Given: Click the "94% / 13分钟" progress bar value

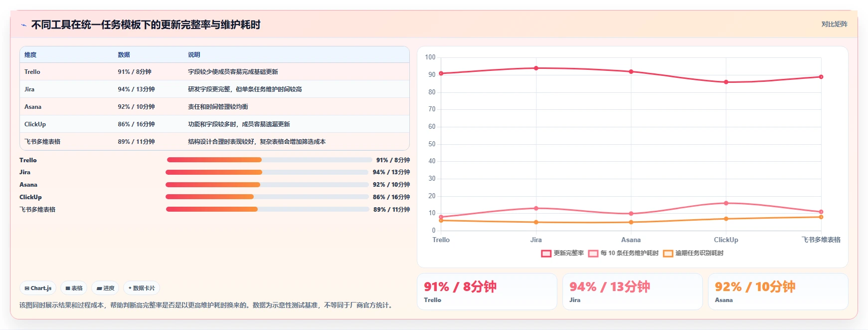Looking at the screenshot, I should pyautogui.click(x=391, y=172).
